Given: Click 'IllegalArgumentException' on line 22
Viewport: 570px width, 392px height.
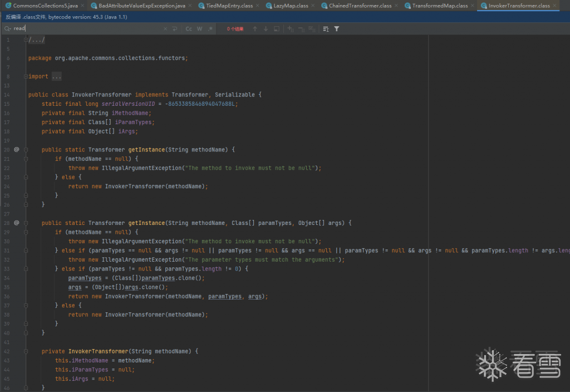Looking at the screenshot, I should pos(141,168).
